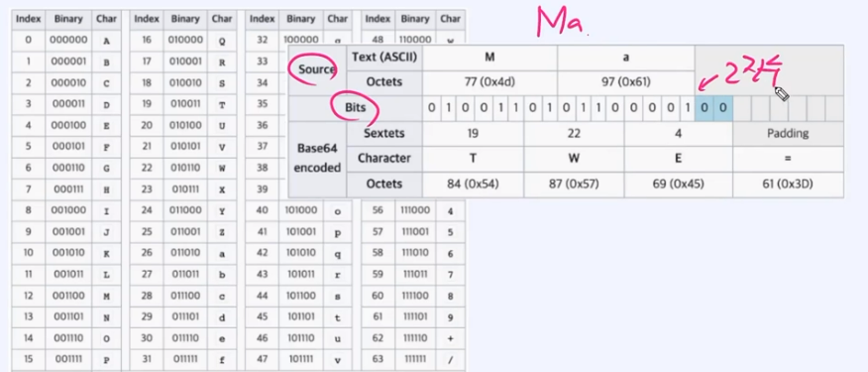Click the 'Padding' cell

pos(788,134)
